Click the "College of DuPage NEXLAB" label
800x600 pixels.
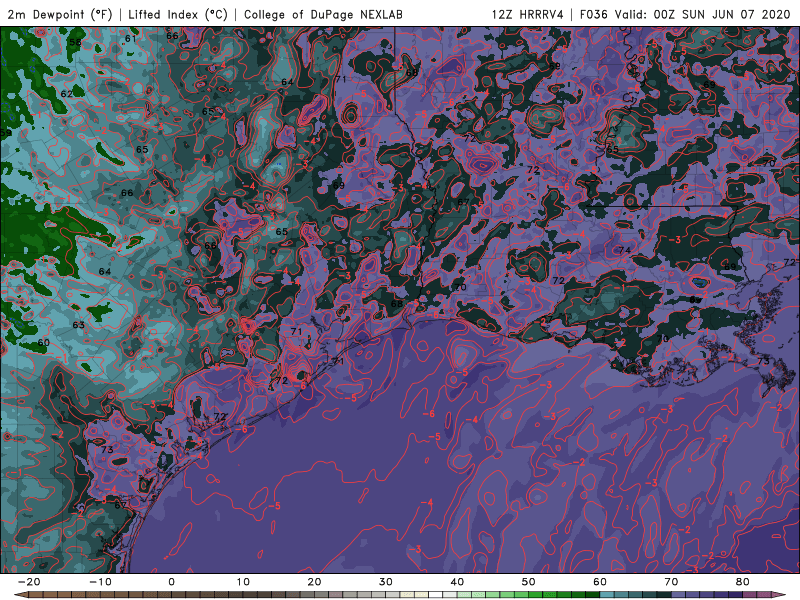323,14
